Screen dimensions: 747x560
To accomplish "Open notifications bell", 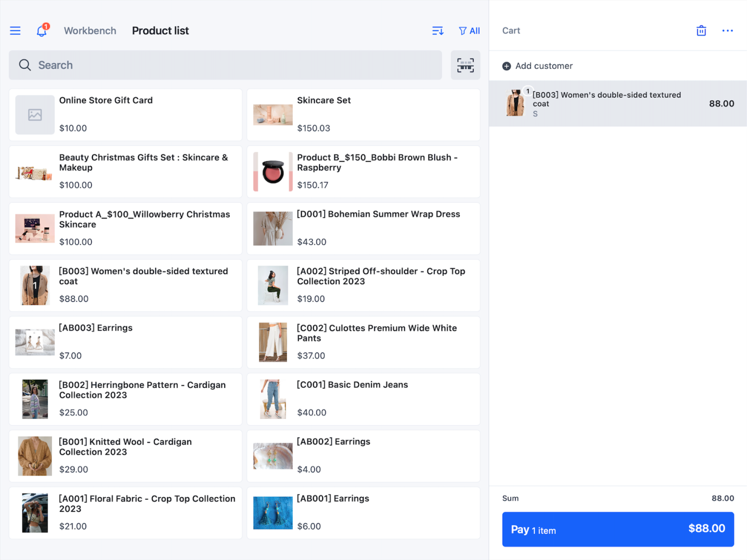I will 42,31.
